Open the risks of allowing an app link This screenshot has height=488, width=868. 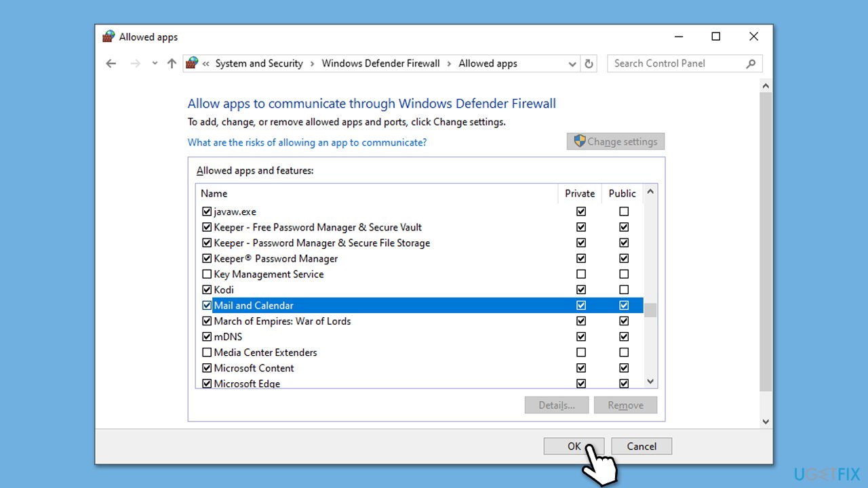click(x=307, y=142)
